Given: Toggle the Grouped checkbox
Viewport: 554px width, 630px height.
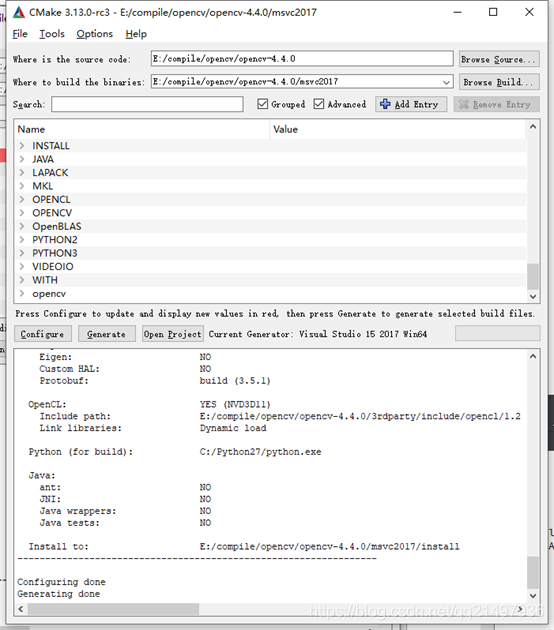Looking at the screenshot, I should click(263, 104).
